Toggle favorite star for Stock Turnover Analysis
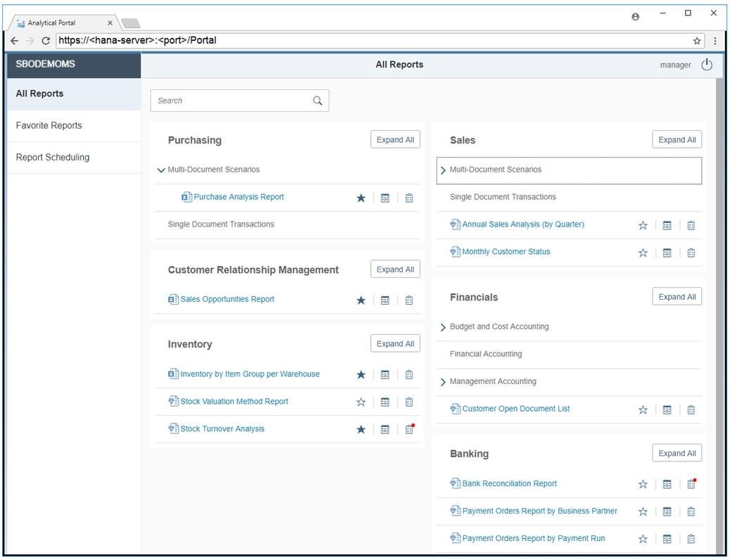Image resolution: width=730 pixels, height=560 pixels. pos(361,430)
